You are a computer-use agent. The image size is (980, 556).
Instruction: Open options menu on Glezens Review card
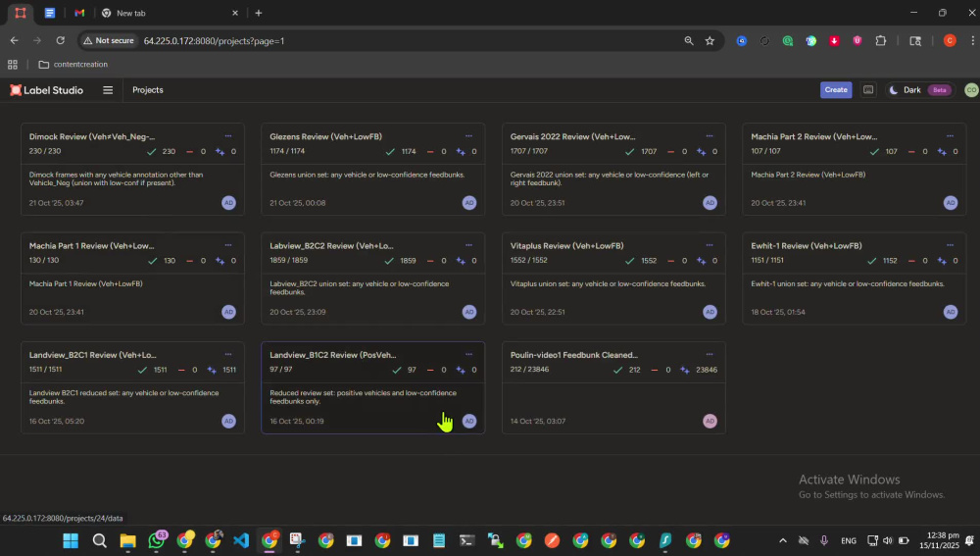pyautogui.click(x=468, y=135)
